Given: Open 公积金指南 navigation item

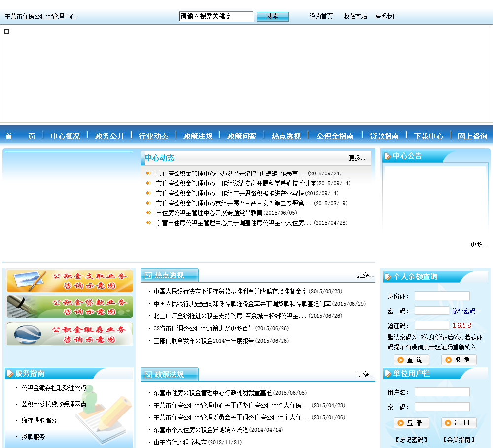Looking at the screenshot, I should [x=335, y=136].
